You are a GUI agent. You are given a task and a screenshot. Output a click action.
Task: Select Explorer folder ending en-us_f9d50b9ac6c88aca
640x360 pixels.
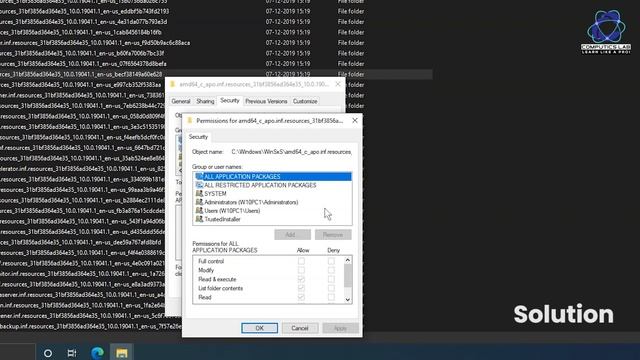point(95,43)
